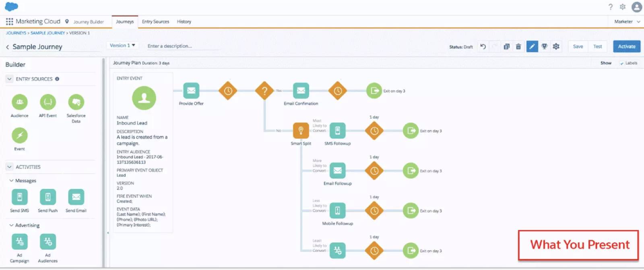Collapse the Activities section
The width and height of the screenshot is (644, 270).
pos(9,167)
